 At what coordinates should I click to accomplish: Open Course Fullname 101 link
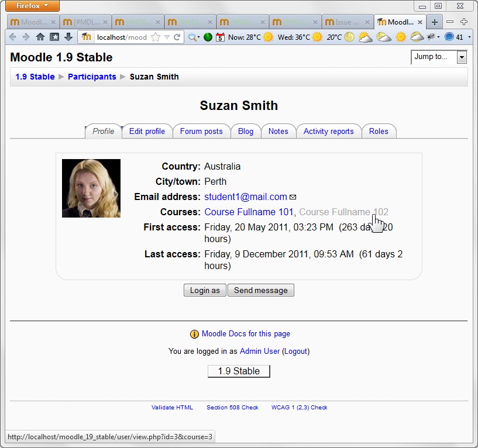249,212
